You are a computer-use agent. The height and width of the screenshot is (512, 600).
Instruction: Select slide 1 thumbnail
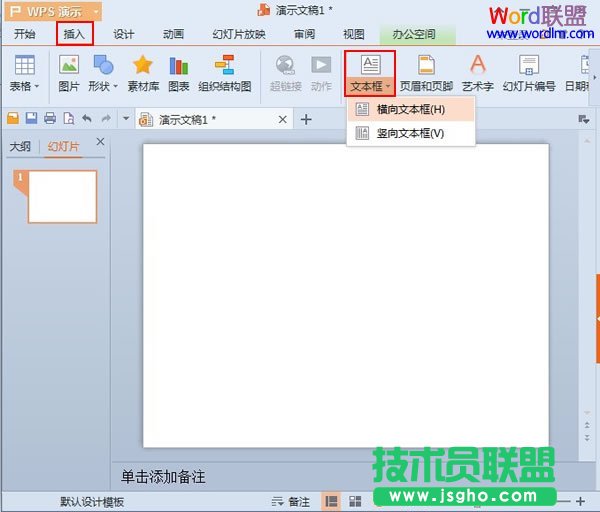(x=62, y=197)
